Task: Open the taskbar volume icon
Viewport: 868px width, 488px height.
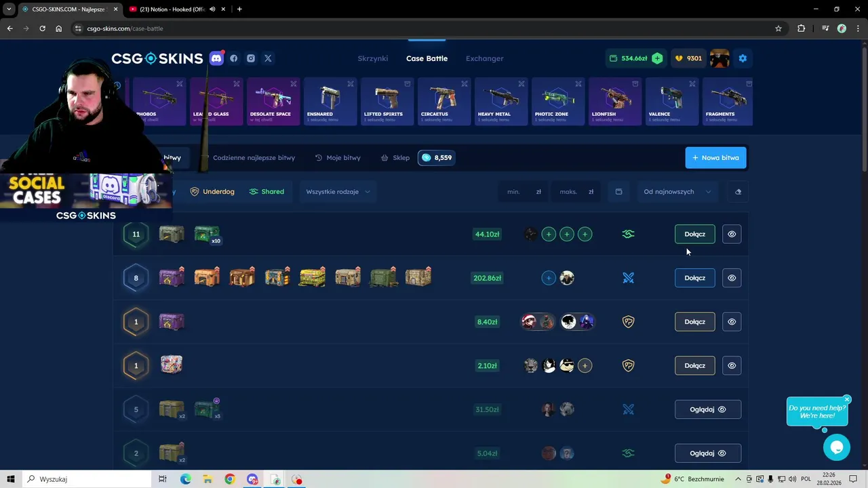Action: 791,479
